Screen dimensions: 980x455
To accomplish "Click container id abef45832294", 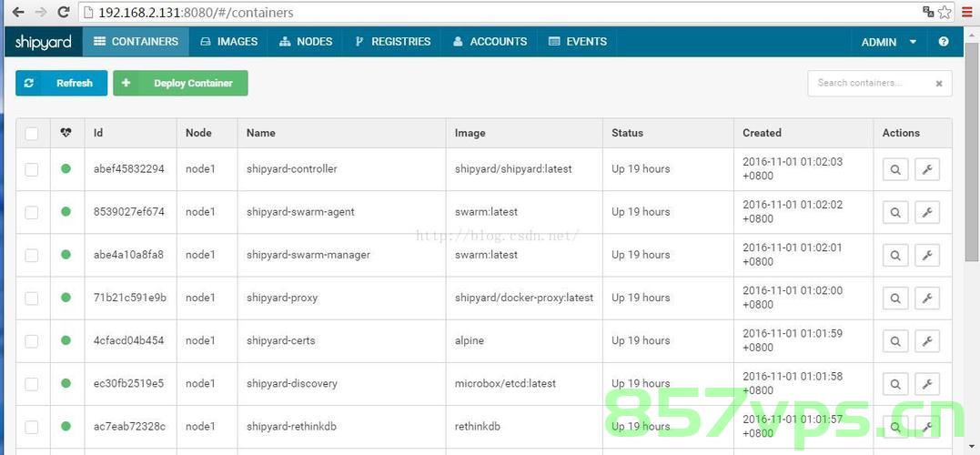I will point(128,168).
